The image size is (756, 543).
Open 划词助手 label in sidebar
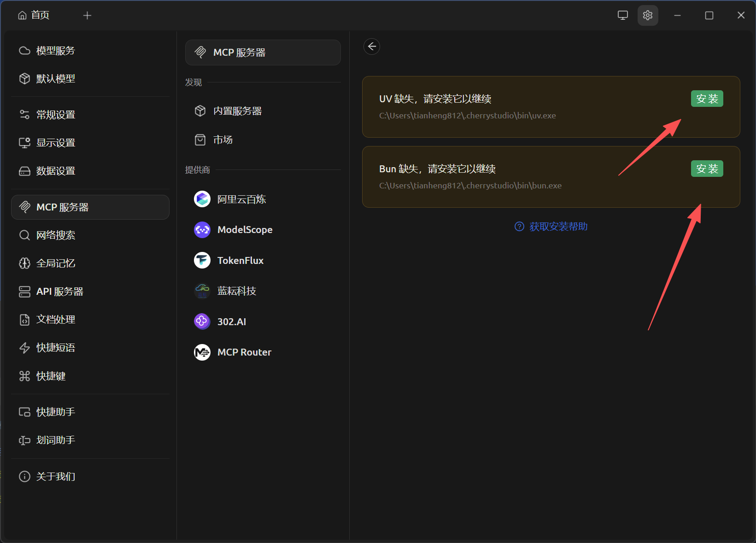coord(56,440)
